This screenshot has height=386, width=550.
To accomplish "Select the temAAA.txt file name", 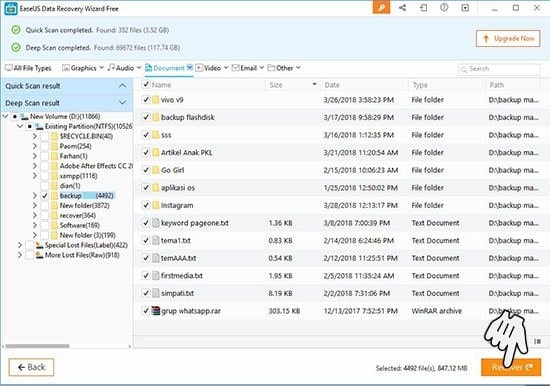I will pos(179,258).
